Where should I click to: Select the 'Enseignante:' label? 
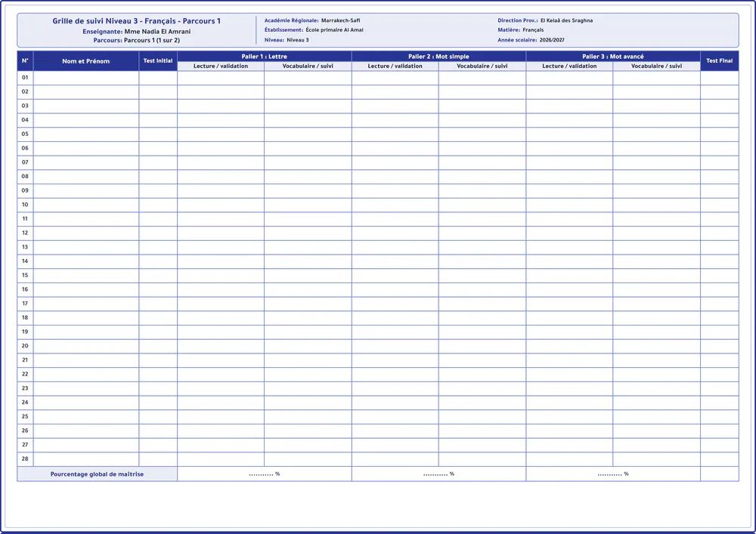103,32
